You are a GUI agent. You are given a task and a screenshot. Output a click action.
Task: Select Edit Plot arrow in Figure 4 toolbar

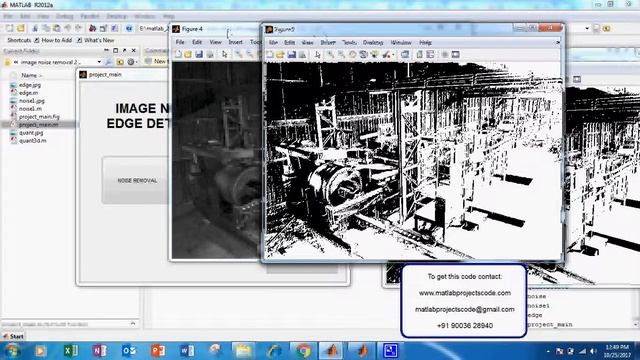point(224,54)
